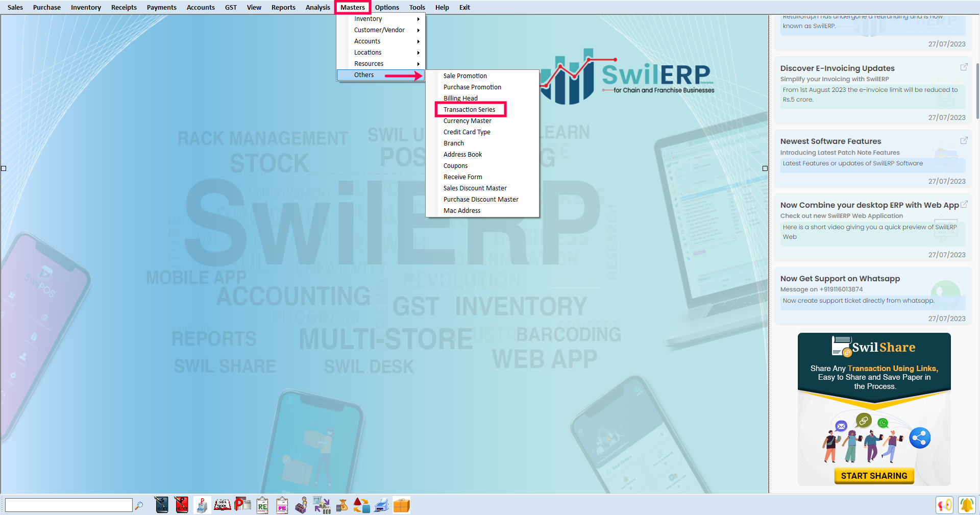Screen dimensions: 980x515
Task: Select Mac Address menu entry
Action: pos(482,211)
